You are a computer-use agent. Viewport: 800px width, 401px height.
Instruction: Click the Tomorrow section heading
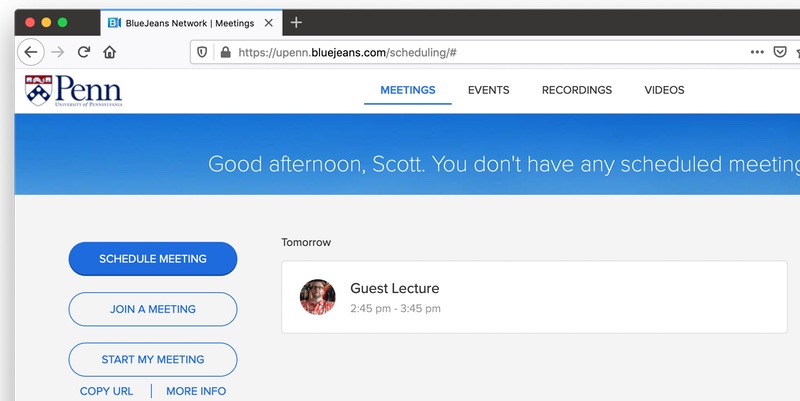click(x=306, y=242)
